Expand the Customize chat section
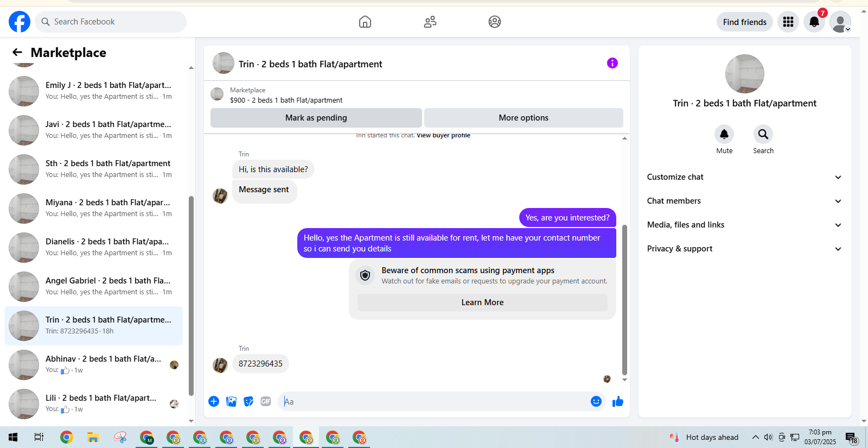868x448 pixels. (x=744, y=177)
